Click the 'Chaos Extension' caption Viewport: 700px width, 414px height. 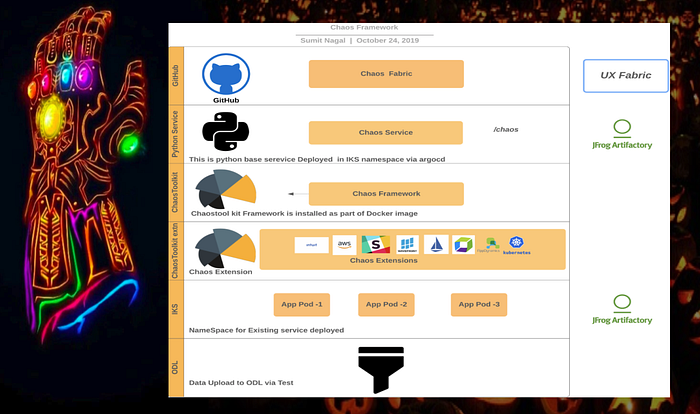click(221, 272)
